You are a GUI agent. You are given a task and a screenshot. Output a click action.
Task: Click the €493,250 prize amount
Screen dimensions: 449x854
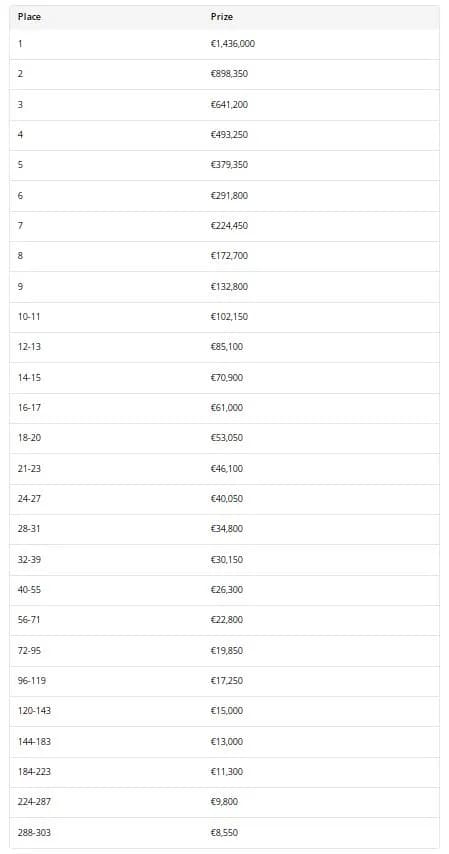229,135
